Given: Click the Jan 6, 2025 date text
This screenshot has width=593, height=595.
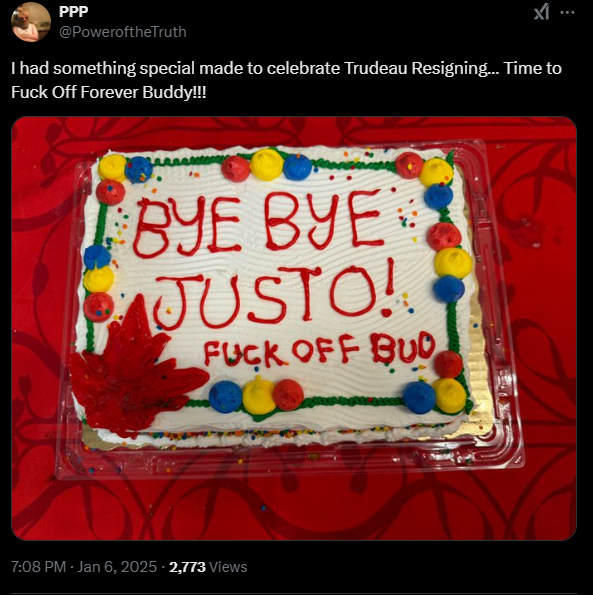Looking at the screenshot, I should point(117,567).
